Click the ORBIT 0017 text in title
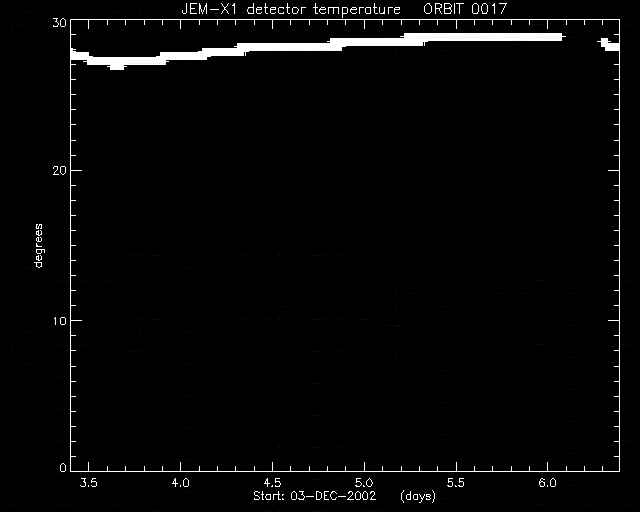Viewport: 640px width, 512px height. click(x=465, y=9)
